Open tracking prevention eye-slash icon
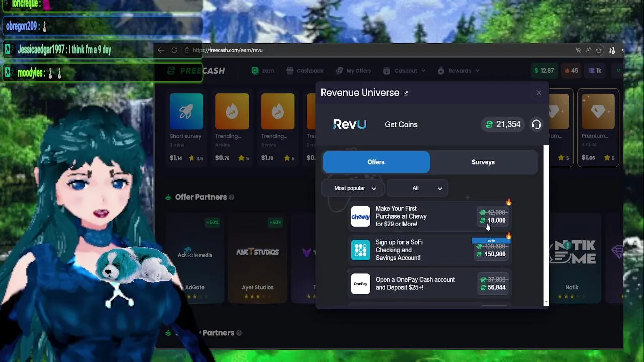 point(578,50)
